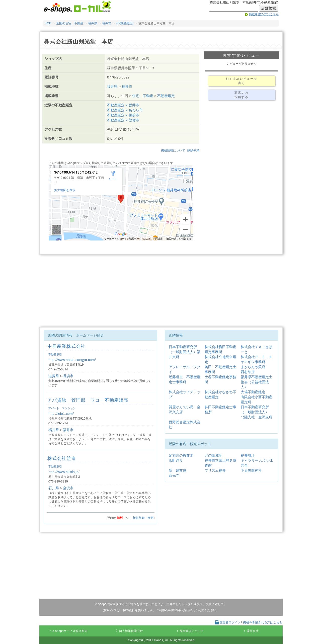Open http://ieie1.com/ link
The height and width of the screenshot is (644, 322).
pos(61,414)
